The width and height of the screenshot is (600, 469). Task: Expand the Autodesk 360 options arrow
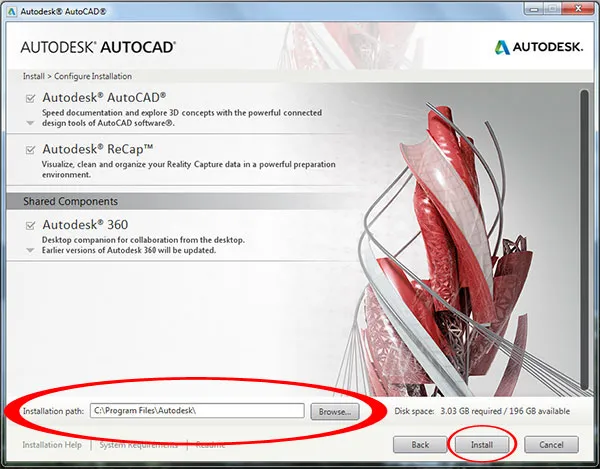click(x=30, y=251)
